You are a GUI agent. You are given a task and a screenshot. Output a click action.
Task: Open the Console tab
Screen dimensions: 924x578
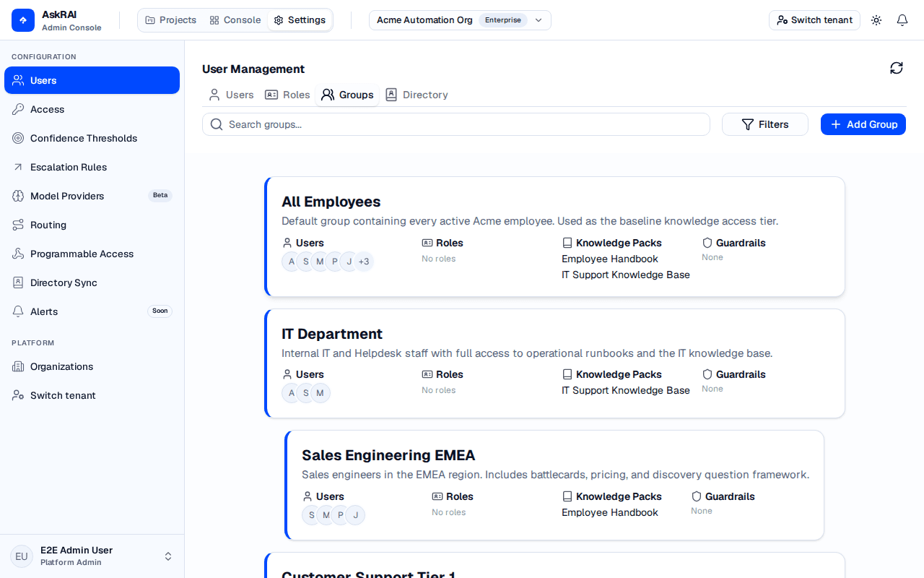235,20
